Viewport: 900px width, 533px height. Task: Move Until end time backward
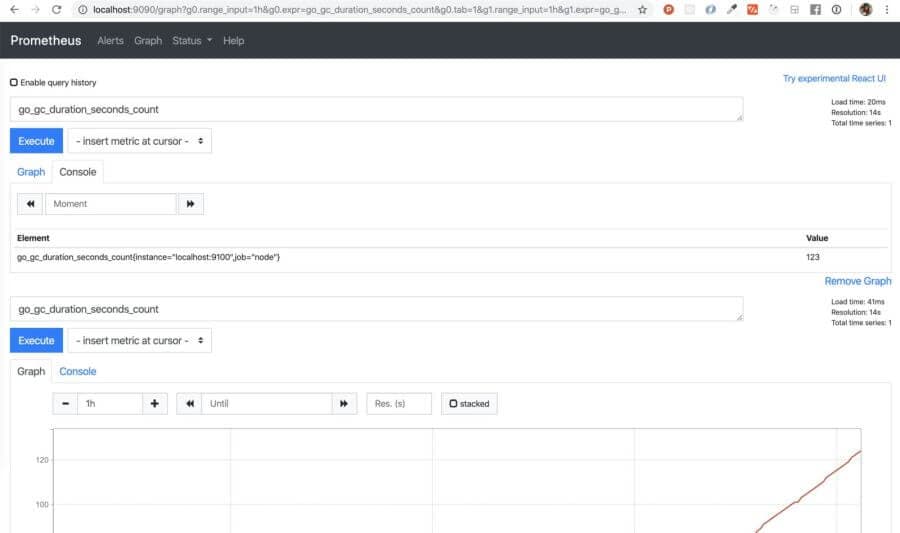[189, 403]
